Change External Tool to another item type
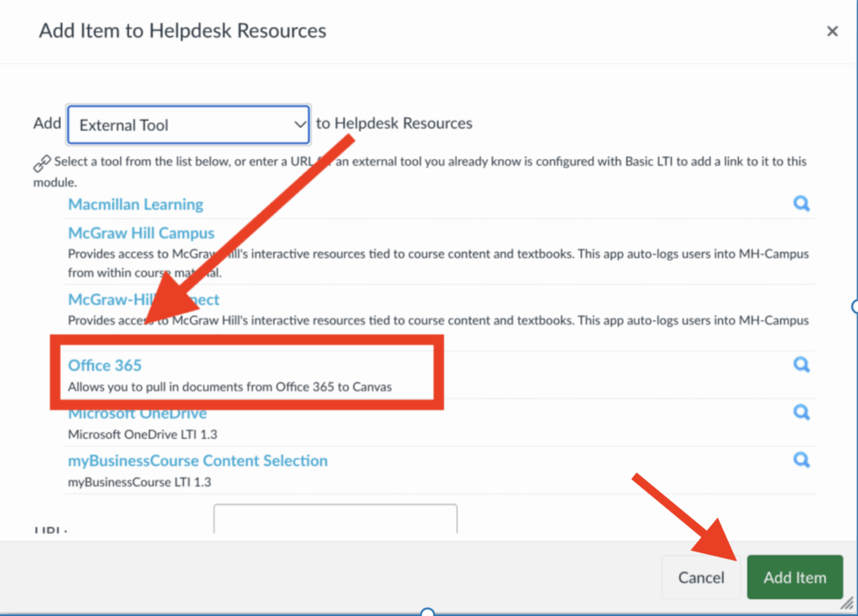Viewport: 858px width, 616px height. (x=188, y=123)
